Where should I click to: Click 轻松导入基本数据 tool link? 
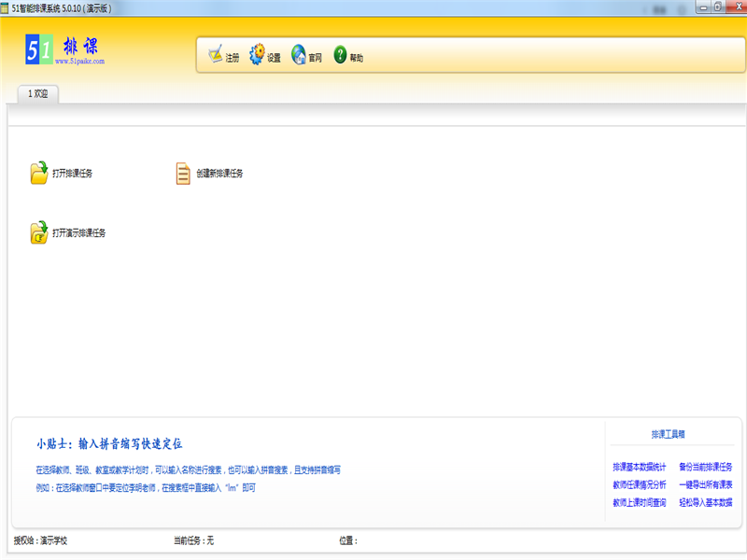coord(706,502)
